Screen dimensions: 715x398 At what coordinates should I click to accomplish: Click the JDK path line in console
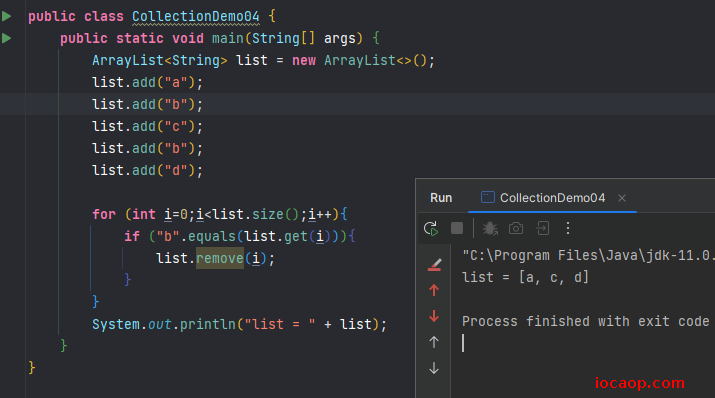tap(588, 255)
